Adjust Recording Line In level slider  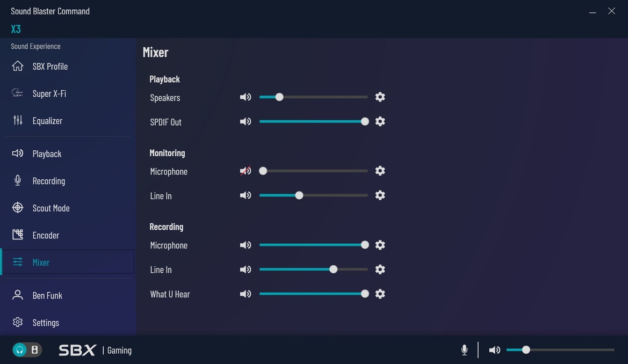coord(314,270)
